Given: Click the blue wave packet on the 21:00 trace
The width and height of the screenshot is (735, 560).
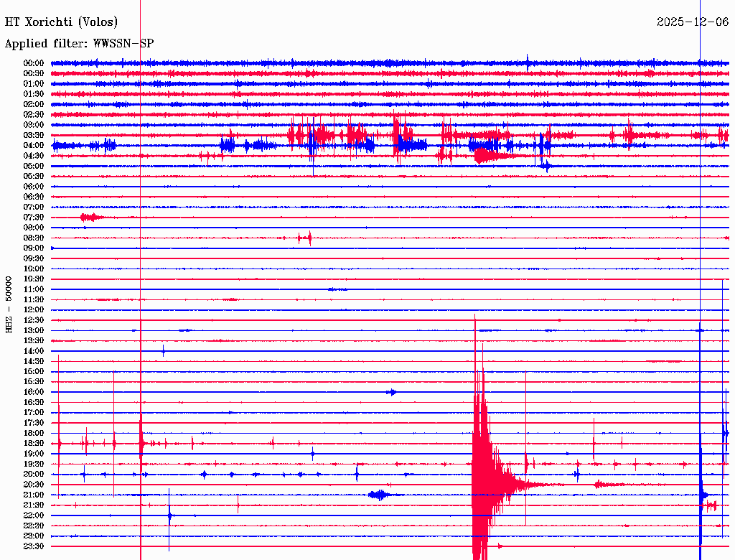Looking at the screenshot, I should point(380,495).
